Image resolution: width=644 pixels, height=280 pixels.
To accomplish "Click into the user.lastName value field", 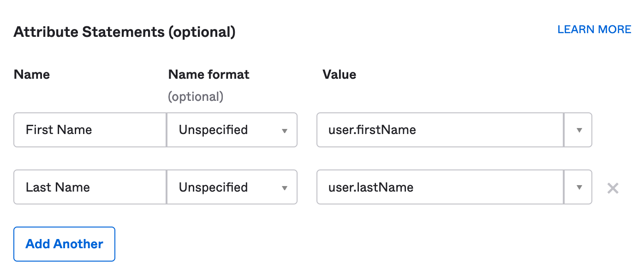I will pyautogui.click(x=440, y=187).
